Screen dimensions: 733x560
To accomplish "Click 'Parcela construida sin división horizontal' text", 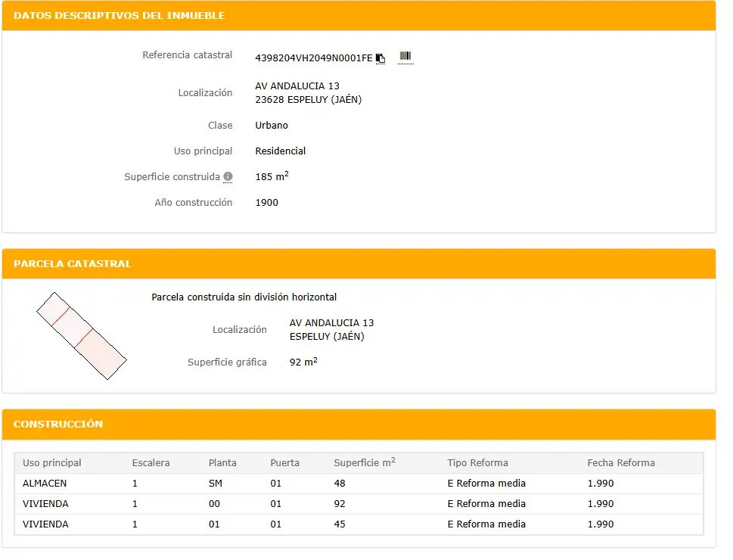I will [244, 297].
